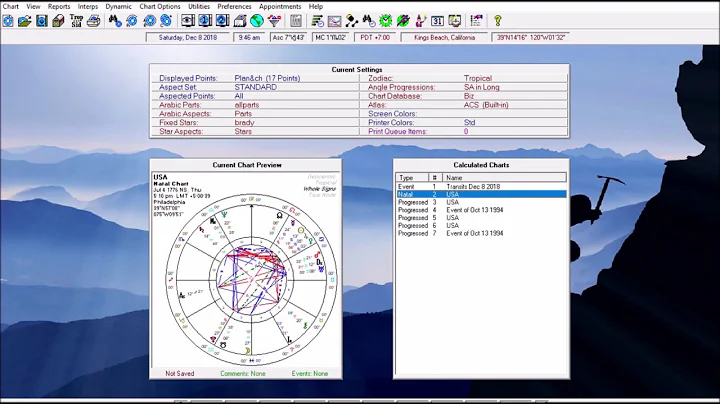Click the Angle Progressions SA in Long setting

click(x=464, y=87)
